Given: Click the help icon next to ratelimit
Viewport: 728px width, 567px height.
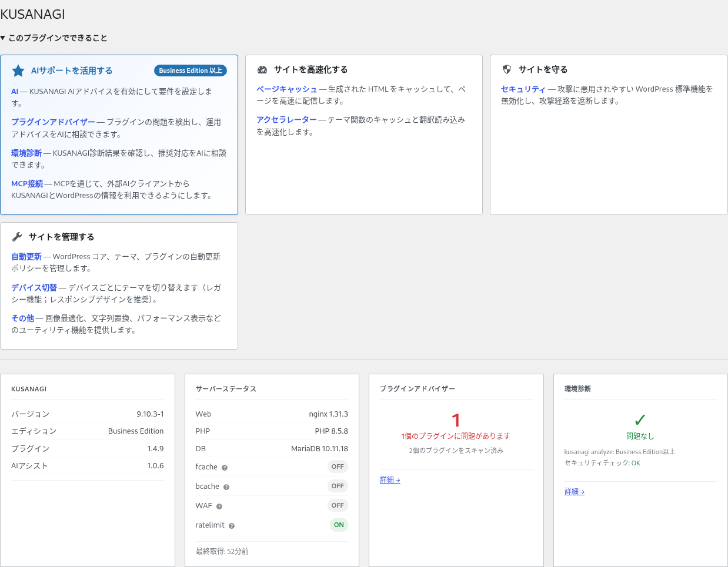Looking at the screenshot, I should 232,526.
